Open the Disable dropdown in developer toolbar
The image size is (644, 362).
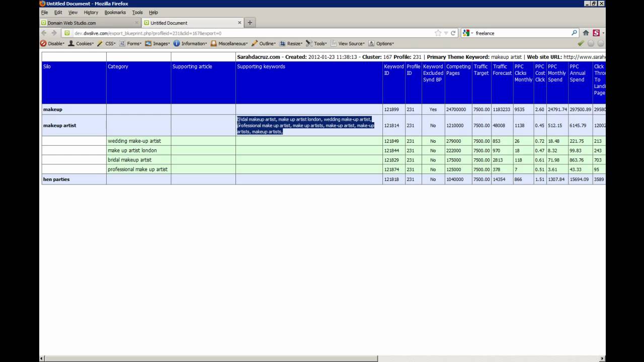52,44
